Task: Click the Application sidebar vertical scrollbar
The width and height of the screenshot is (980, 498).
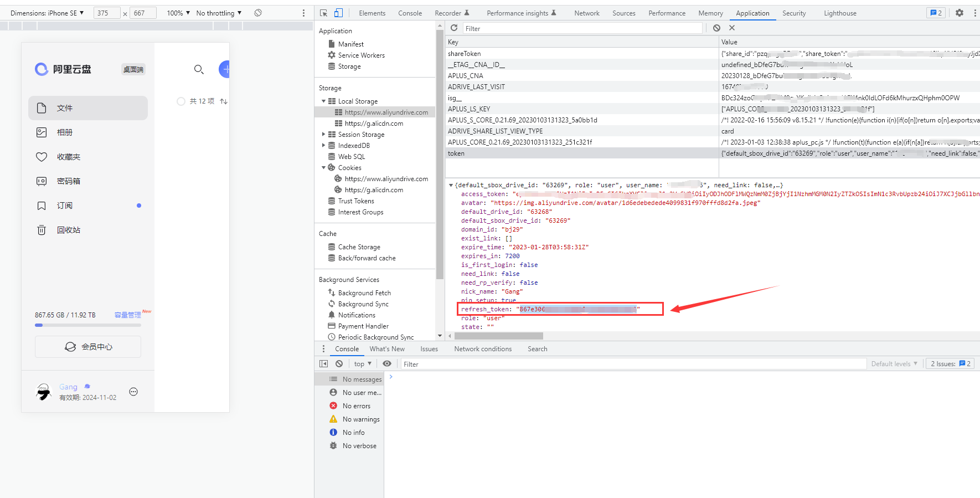Action: 440,155
